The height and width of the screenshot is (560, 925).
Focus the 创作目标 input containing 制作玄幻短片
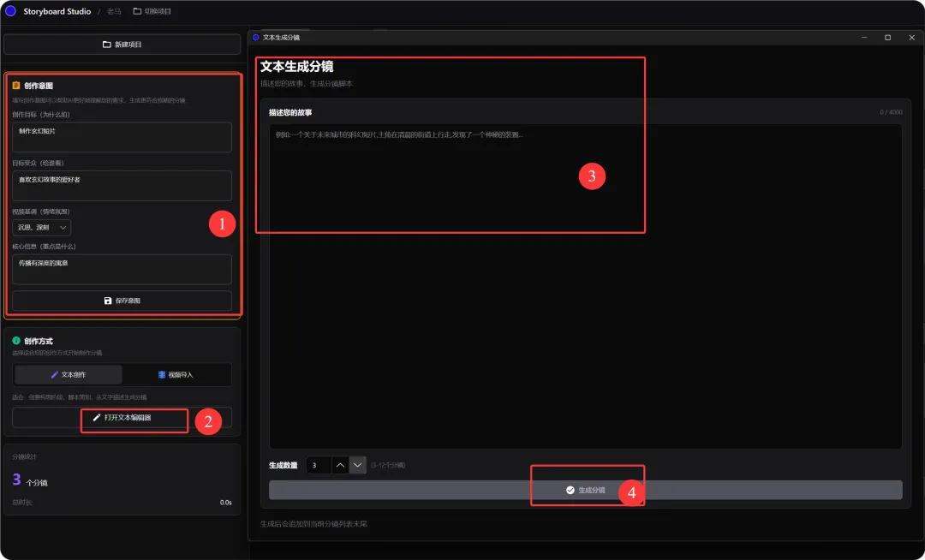click(x=122, y=137)
